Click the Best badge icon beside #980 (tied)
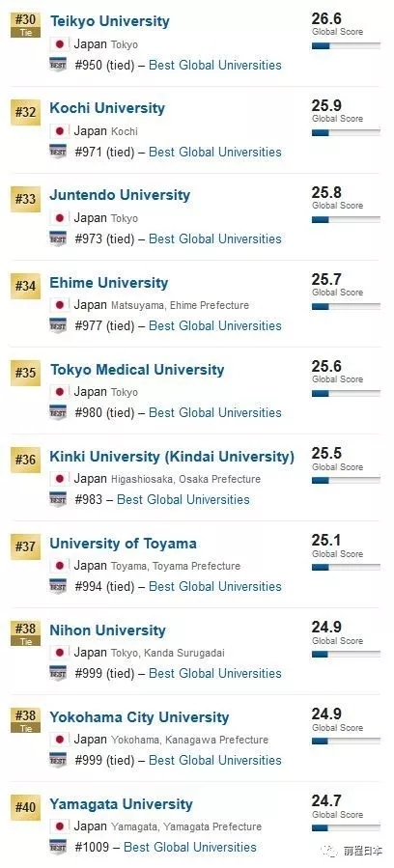This screenshot has height=868, width=394. pos(58,412)
